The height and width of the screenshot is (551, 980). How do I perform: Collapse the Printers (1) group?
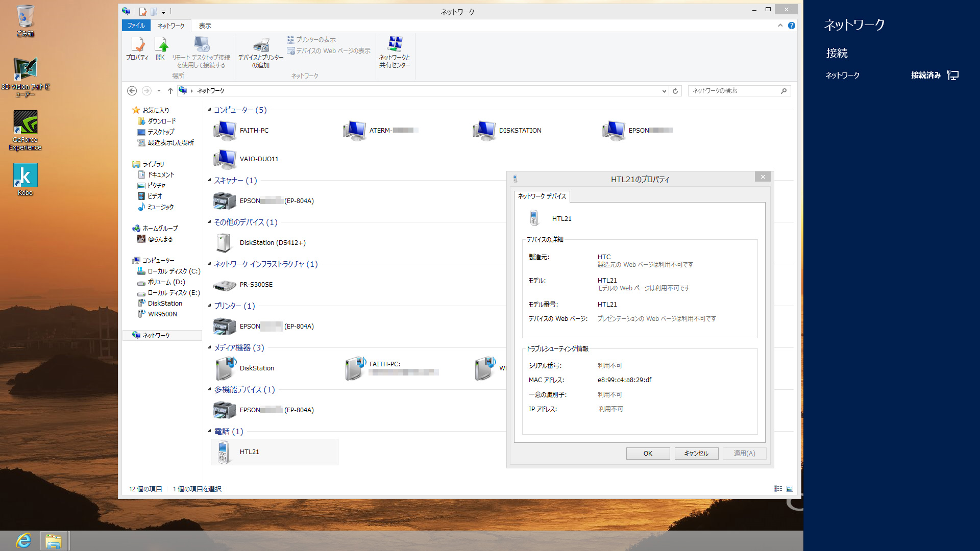pos(209,306)
